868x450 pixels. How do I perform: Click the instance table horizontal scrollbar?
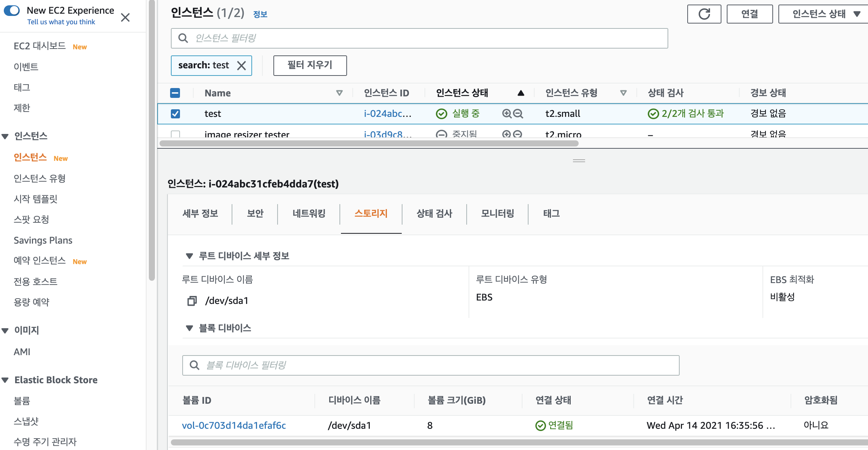[x=368, y=143]
